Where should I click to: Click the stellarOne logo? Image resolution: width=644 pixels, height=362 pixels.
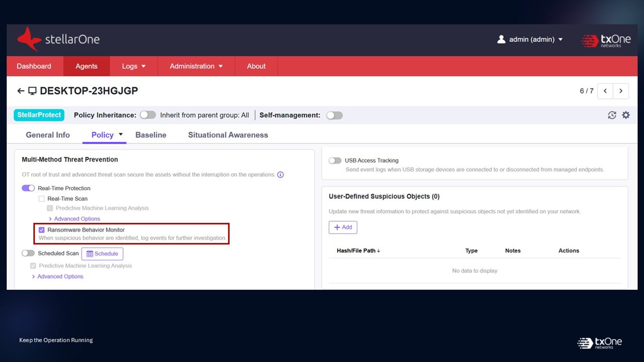coord(58,39)
